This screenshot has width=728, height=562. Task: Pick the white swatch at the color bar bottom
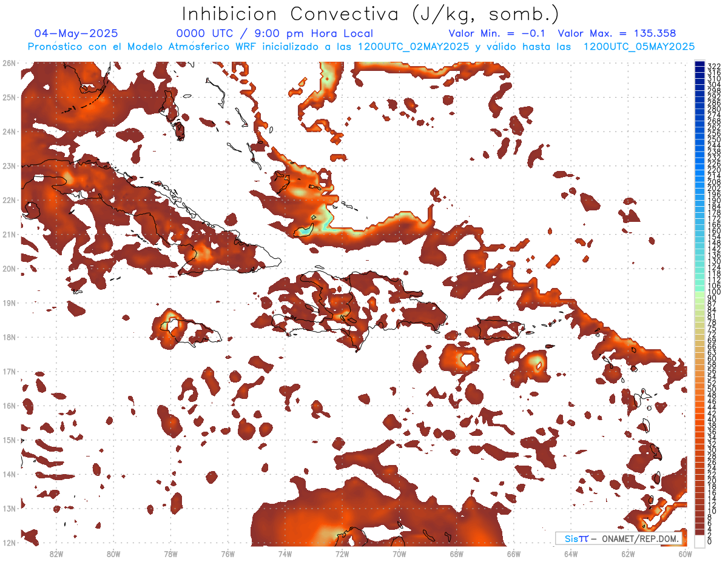[700, 540]
